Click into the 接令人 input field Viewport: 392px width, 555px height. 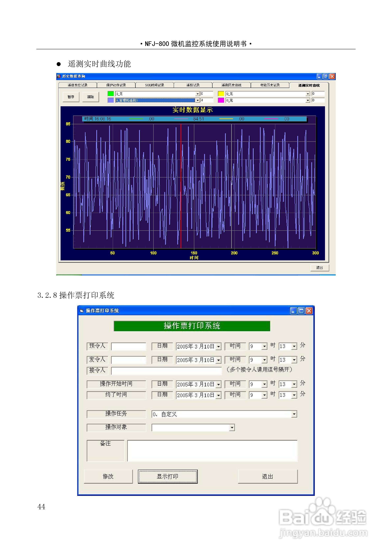point(166,371)
